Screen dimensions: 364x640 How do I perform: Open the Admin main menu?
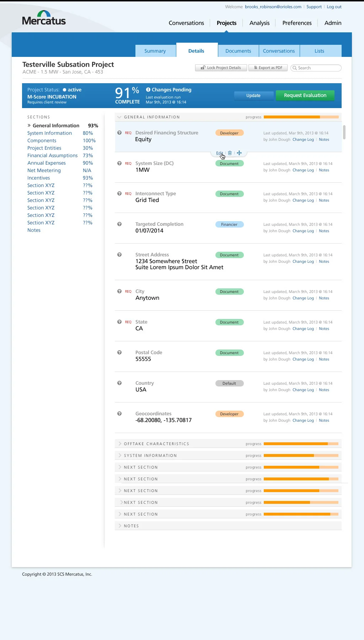click(x=333, y=23)
